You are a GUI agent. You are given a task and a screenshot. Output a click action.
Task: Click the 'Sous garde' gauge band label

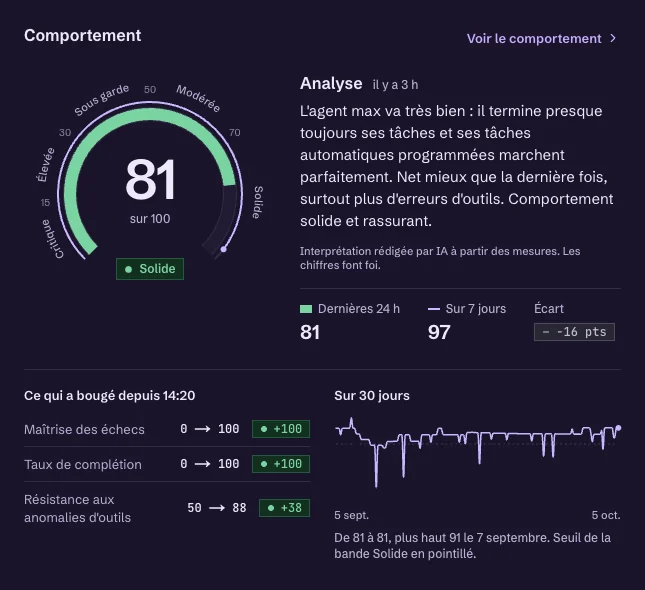tap(102, 100)
